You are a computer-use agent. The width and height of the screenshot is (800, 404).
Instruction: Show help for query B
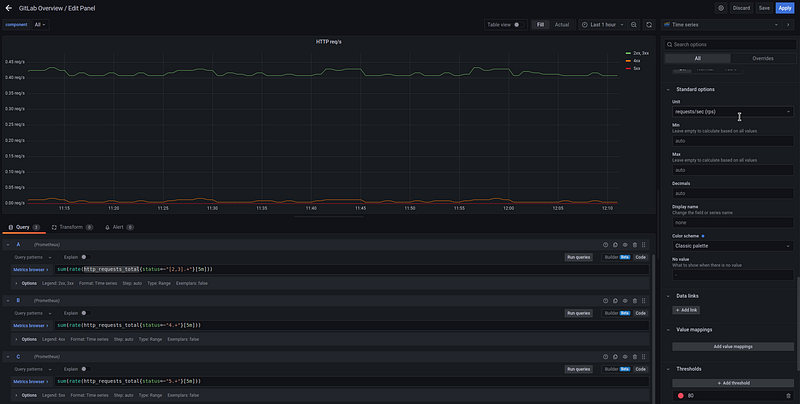tap(606, 301)
